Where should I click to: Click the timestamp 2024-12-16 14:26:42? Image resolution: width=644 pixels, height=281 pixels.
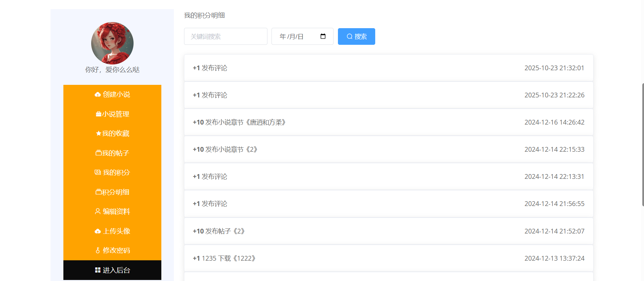click(x=555, y=122)
